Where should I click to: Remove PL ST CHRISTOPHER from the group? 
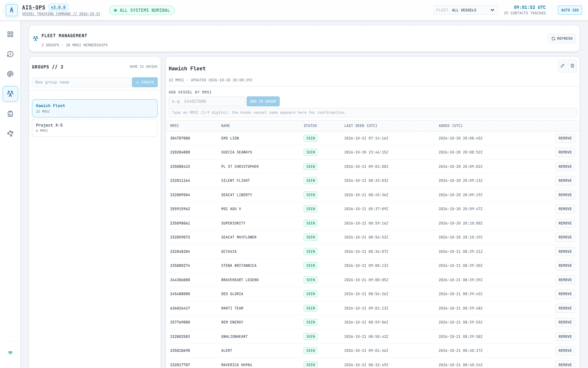(565, 167)
